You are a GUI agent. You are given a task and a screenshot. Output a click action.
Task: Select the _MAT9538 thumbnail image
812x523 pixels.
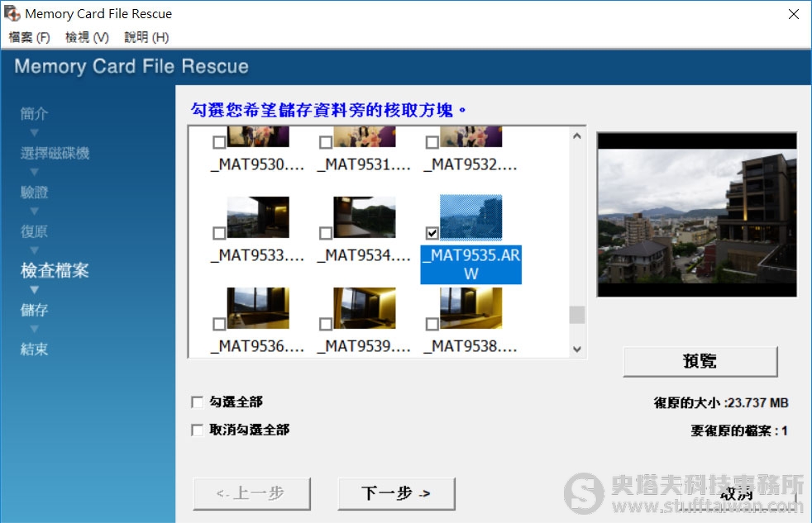point(470,308)
